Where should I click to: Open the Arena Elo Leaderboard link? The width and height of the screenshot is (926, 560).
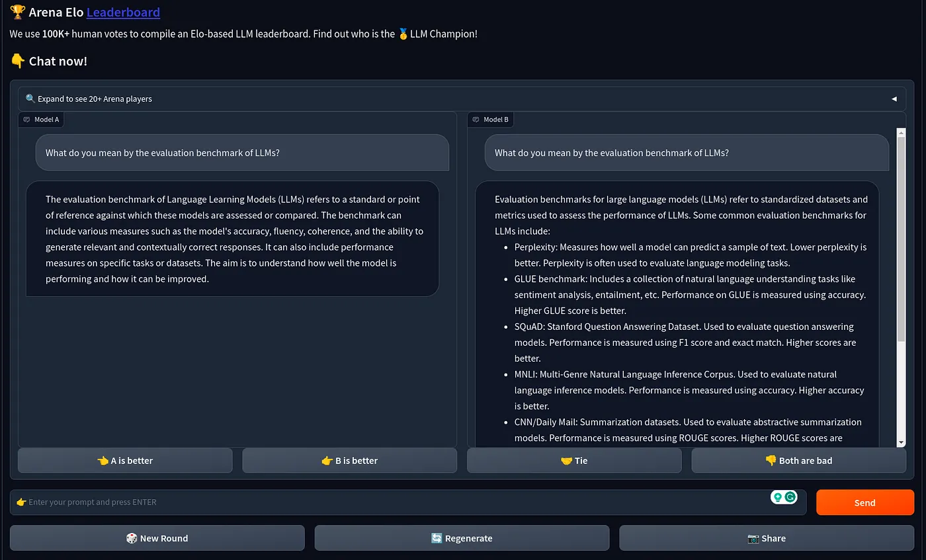pos(123,12)
